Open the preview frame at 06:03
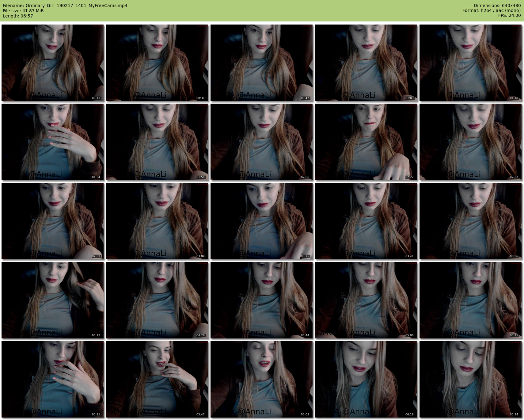The height and width of the screenshot is (420, 524). [261, 379]
